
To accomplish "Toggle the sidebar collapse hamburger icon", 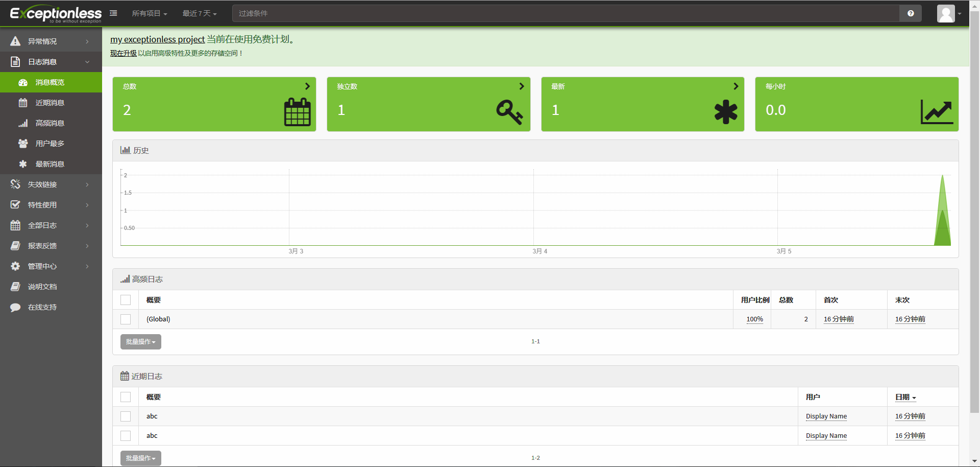I will coord(113,13).
